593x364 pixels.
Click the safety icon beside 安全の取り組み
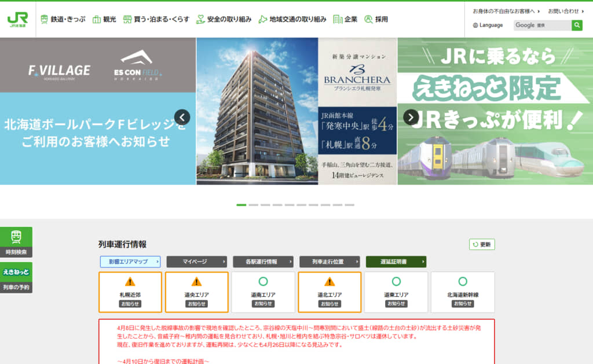[x=200, y=19]
